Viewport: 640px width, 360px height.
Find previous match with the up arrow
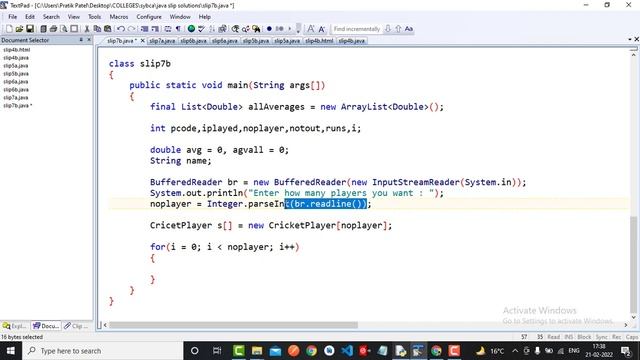click(398, 29)
